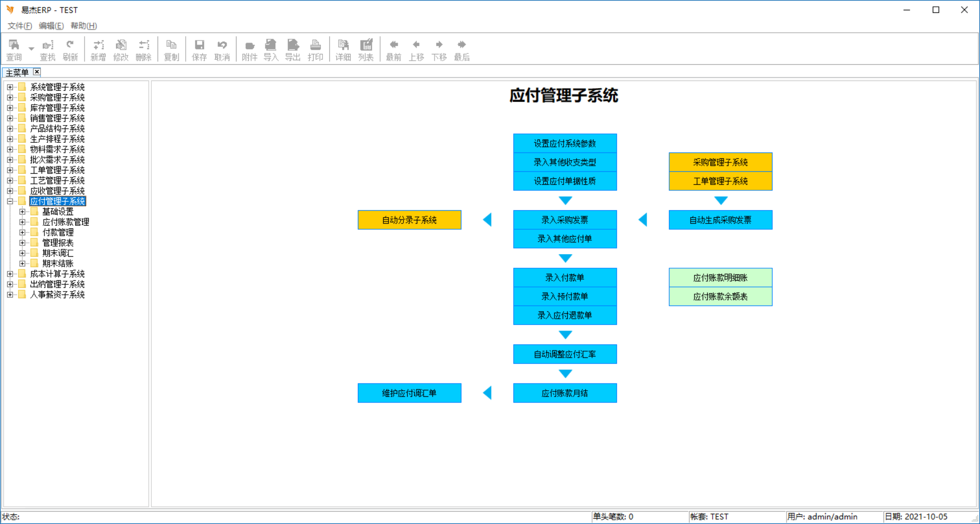Select 应收管理子系统 in the tree

tap(57, 191)
